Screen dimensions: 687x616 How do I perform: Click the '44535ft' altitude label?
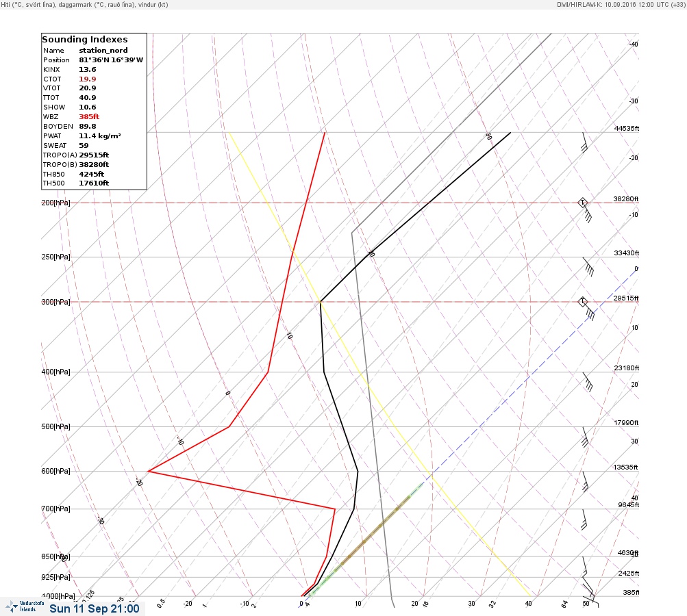click(627, 128)
